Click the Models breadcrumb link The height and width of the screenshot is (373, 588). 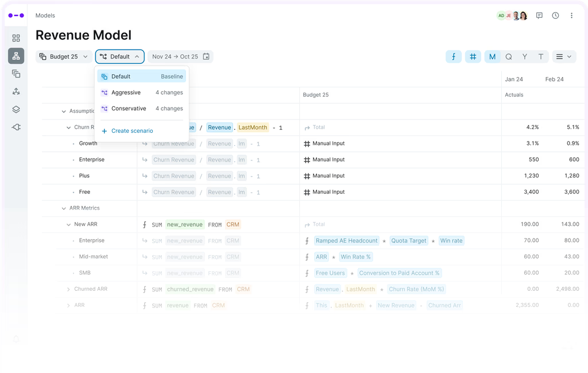45,16
